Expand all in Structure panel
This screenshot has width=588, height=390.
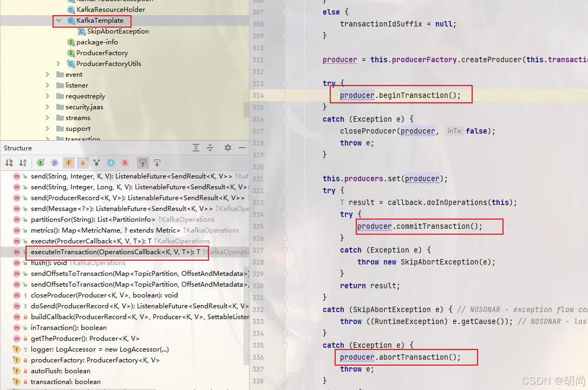[196, 148]
